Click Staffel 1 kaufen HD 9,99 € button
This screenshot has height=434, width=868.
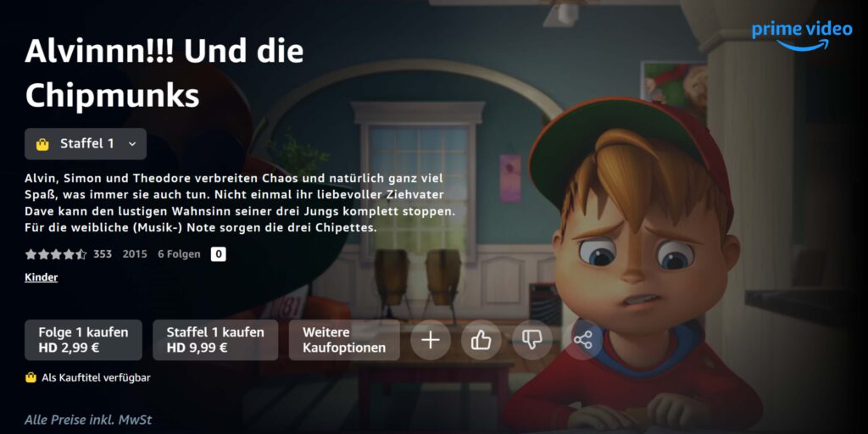215,340
